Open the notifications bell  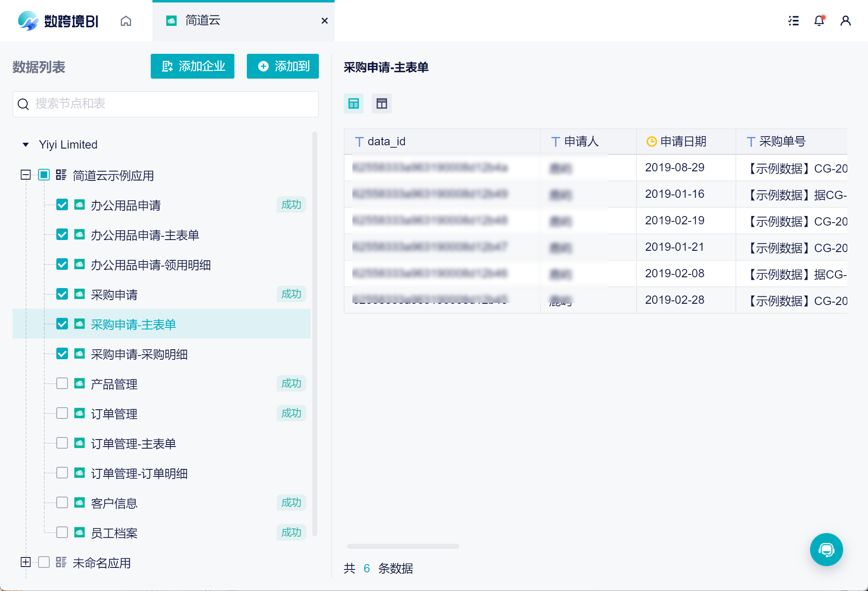[x=819, y=21]
